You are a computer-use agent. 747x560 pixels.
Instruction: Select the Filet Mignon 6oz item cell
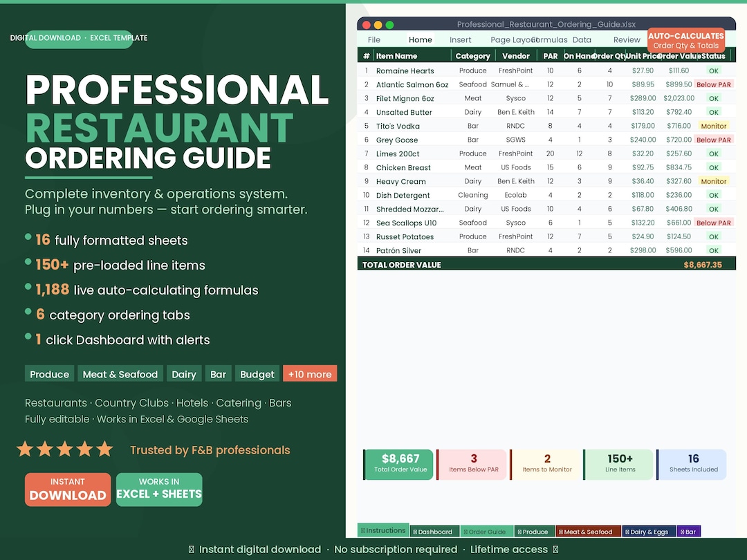pyautogui.click(x=405, y=99)
